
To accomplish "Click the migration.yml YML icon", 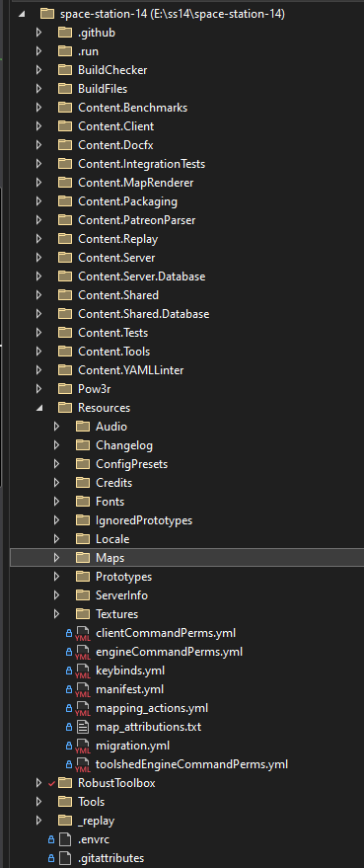I will 83,747.
